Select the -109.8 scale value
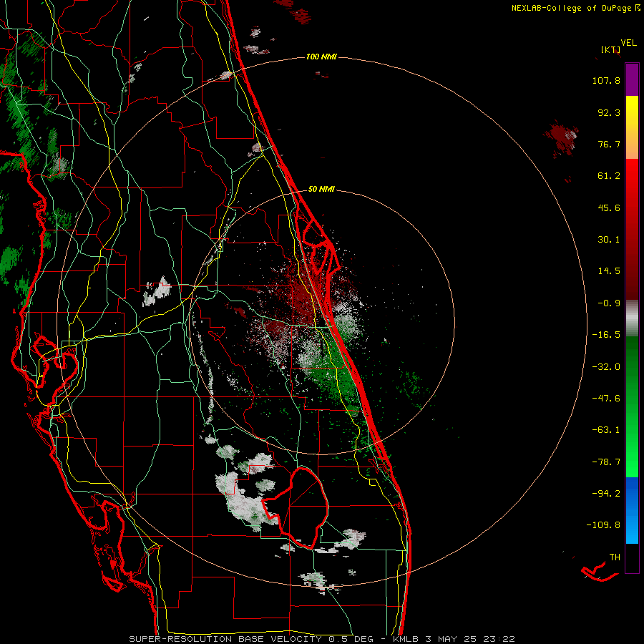 (603, 525)
